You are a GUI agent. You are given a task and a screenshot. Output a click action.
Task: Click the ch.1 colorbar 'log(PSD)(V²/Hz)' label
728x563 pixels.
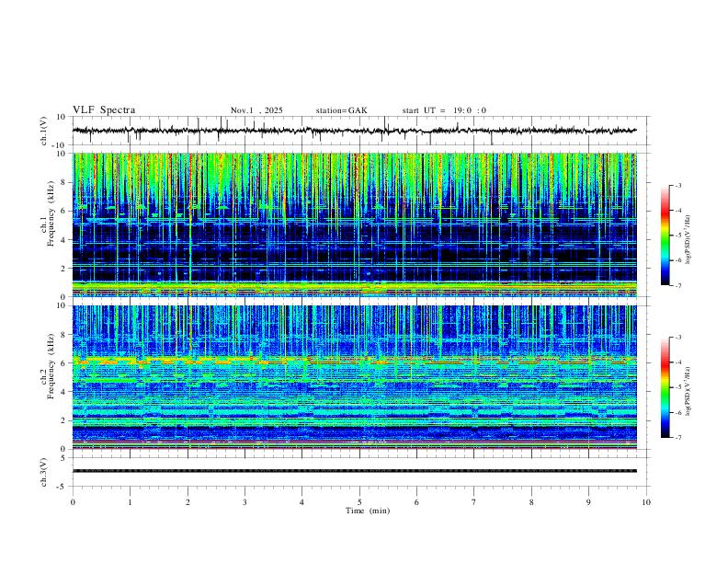click(x=688, y=240)
